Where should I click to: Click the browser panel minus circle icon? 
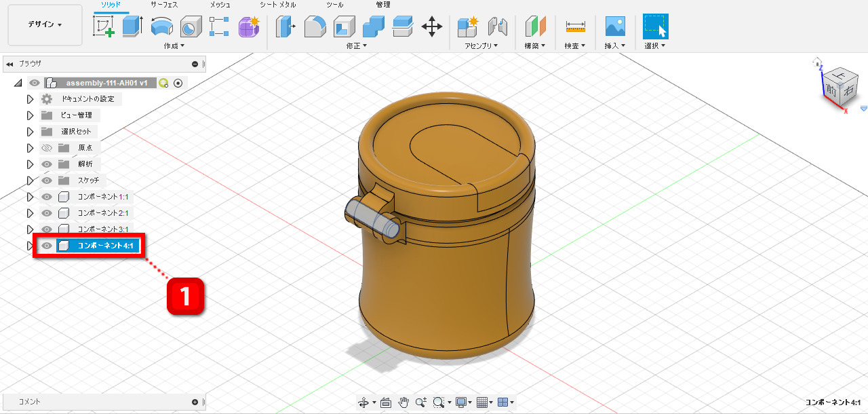pos(195,64)
